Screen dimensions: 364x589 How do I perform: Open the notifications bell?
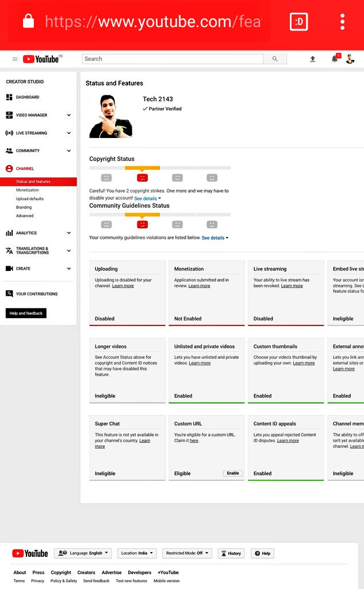(x=334, y=59)
